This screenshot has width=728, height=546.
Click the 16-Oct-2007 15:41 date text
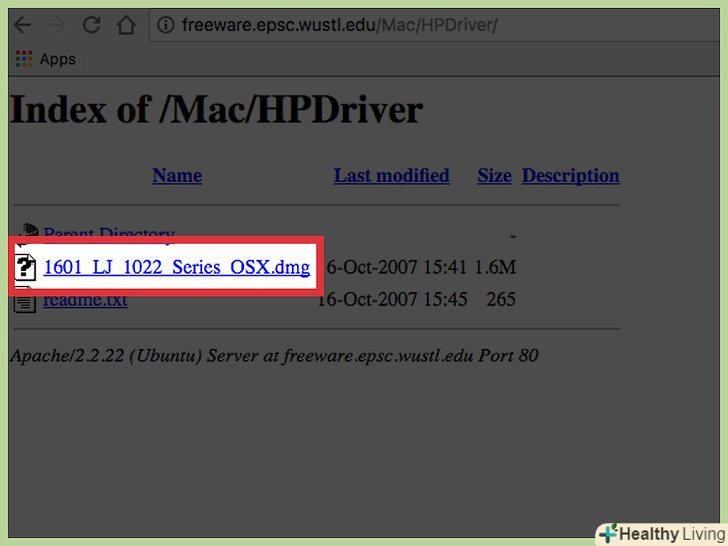396,267
